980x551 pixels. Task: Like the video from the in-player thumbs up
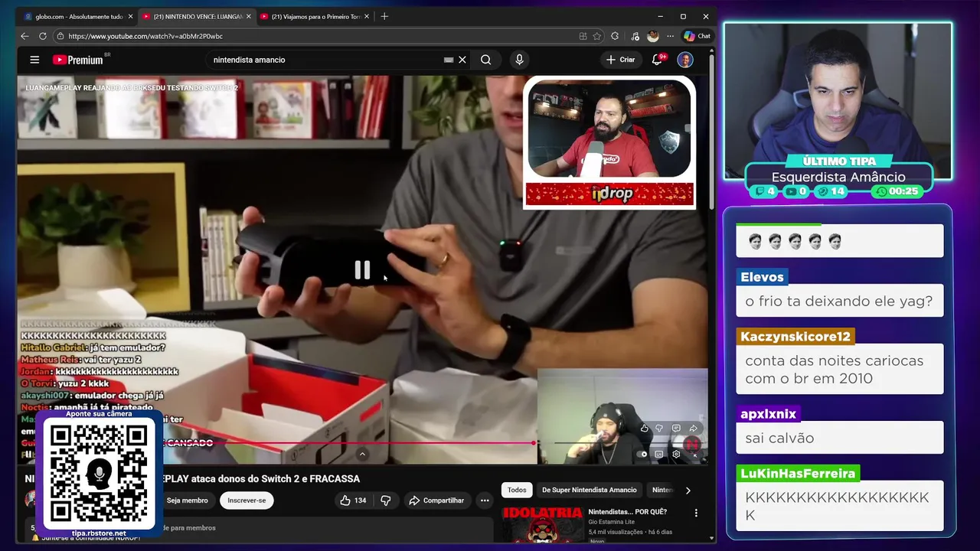pyautogui.click(x=645, y=429)
